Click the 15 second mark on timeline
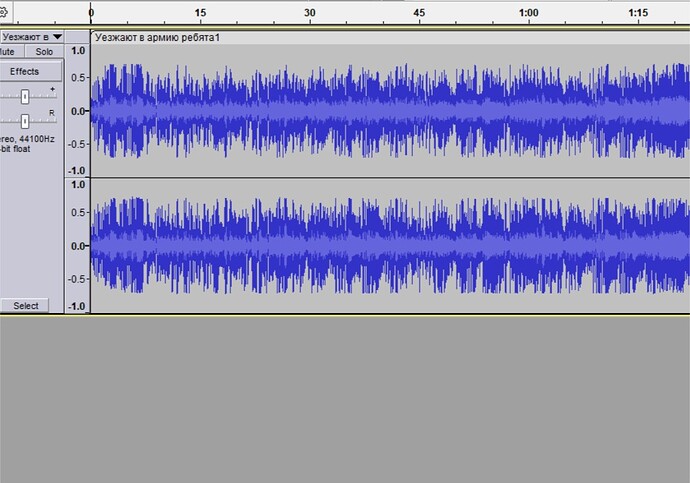This screenshot has width=690, height=483. (200, 14)
